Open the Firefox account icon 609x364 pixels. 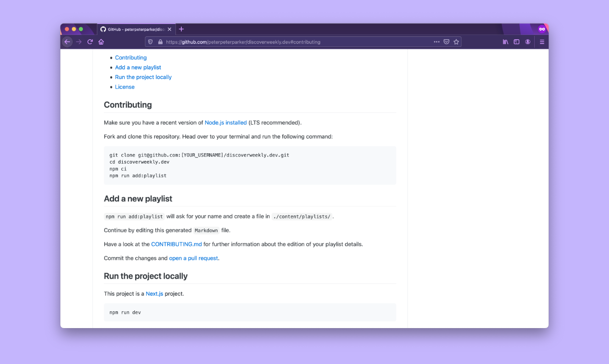click(x=528, y=42)
